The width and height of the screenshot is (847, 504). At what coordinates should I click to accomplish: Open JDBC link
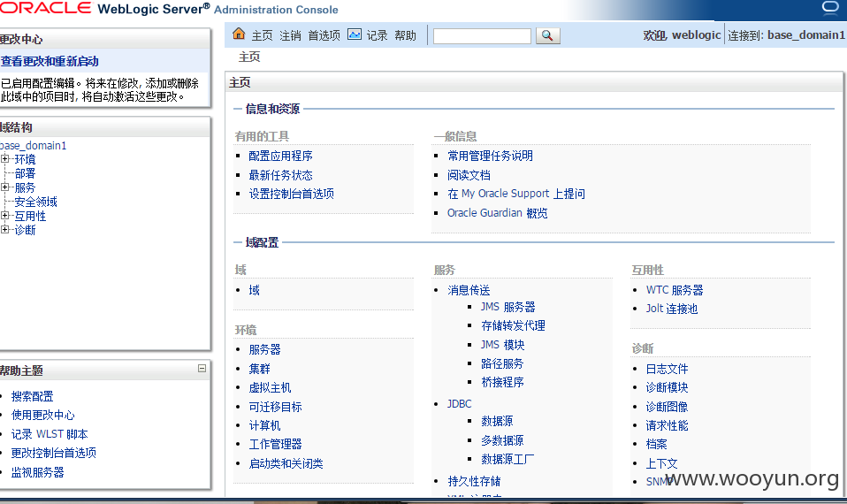pyautogui.click(x=459, y=404)
